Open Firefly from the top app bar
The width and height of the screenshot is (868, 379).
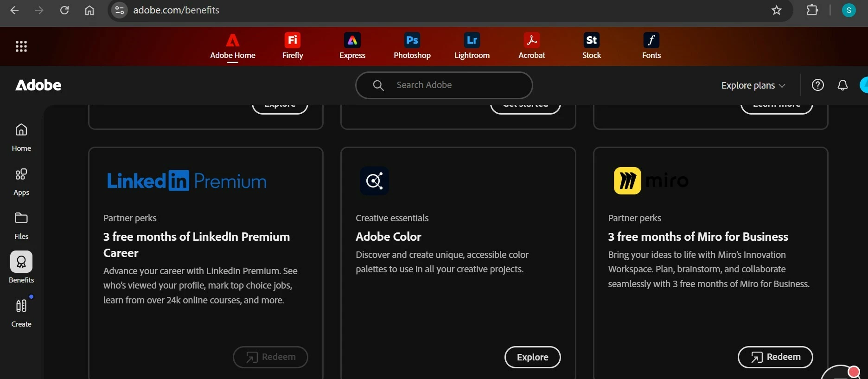tap(293, 46)
